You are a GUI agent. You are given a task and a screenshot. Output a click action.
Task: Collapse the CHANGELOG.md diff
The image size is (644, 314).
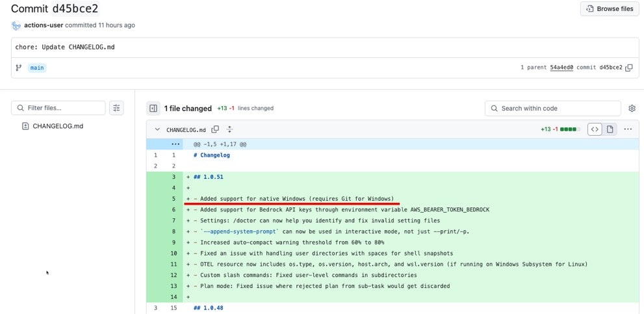tap(157, 129)
